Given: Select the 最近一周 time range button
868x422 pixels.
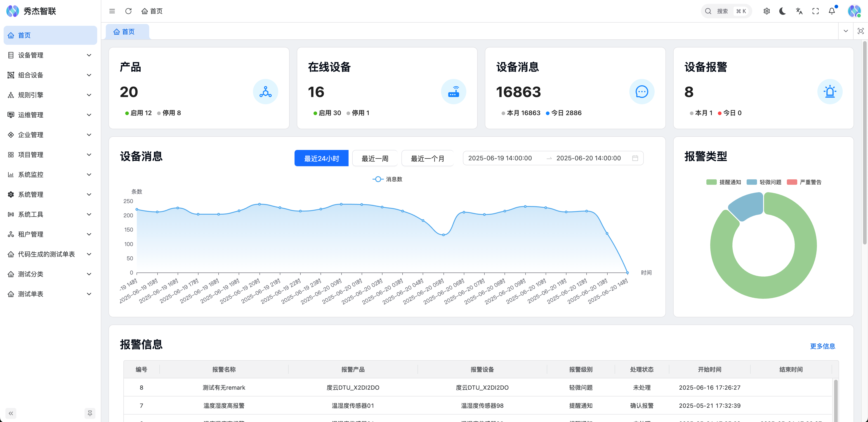Looking at the screenshot, I should tap(375, 158).
